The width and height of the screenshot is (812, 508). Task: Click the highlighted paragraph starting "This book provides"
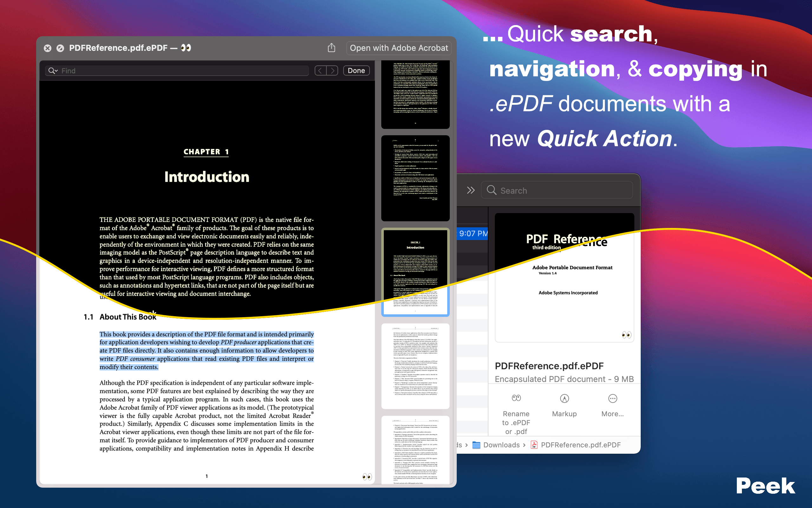(207, 351)
